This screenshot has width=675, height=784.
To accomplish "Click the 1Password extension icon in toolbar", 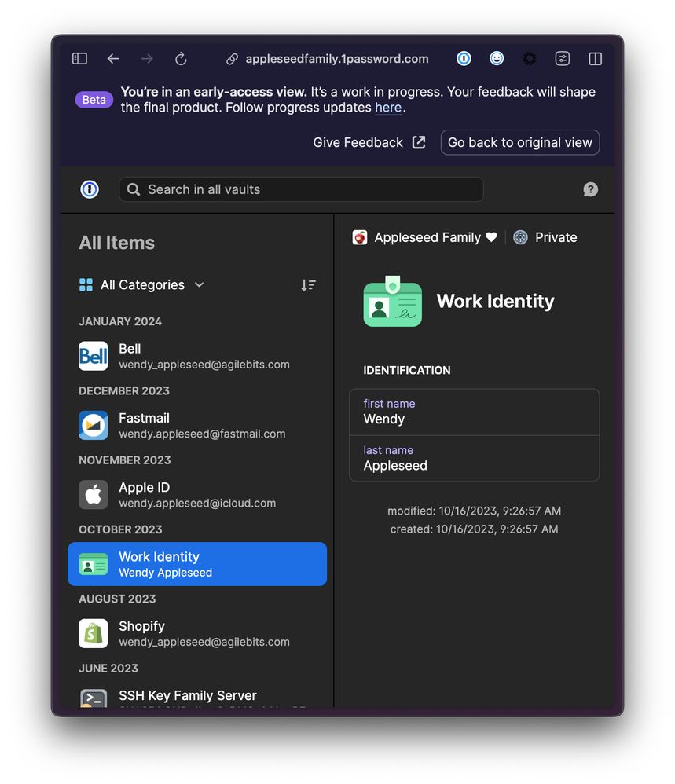I will [464, 59].
